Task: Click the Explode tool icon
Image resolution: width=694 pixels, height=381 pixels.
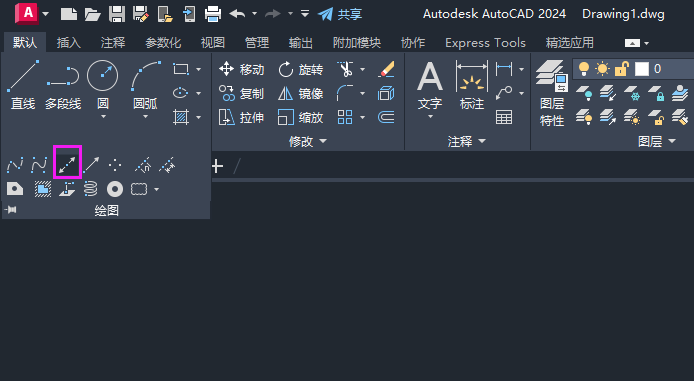Action: 386,93
